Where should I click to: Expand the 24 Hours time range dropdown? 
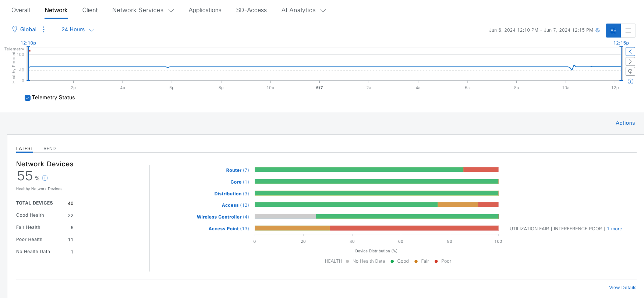click(x=78, y=29)
